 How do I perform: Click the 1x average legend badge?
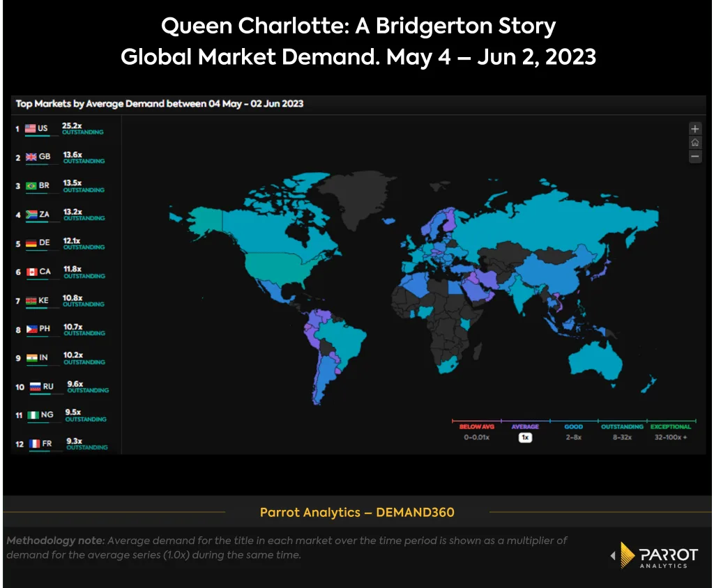click(525, 438)
